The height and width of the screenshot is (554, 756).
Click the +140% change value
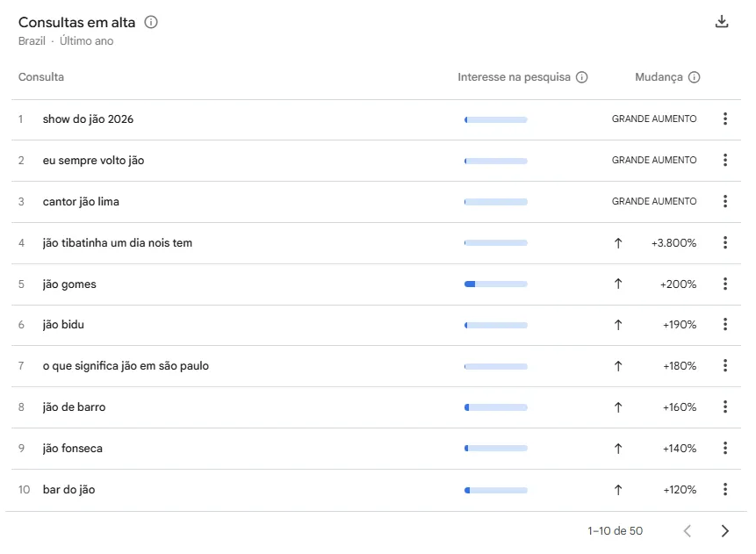point(680,449)
